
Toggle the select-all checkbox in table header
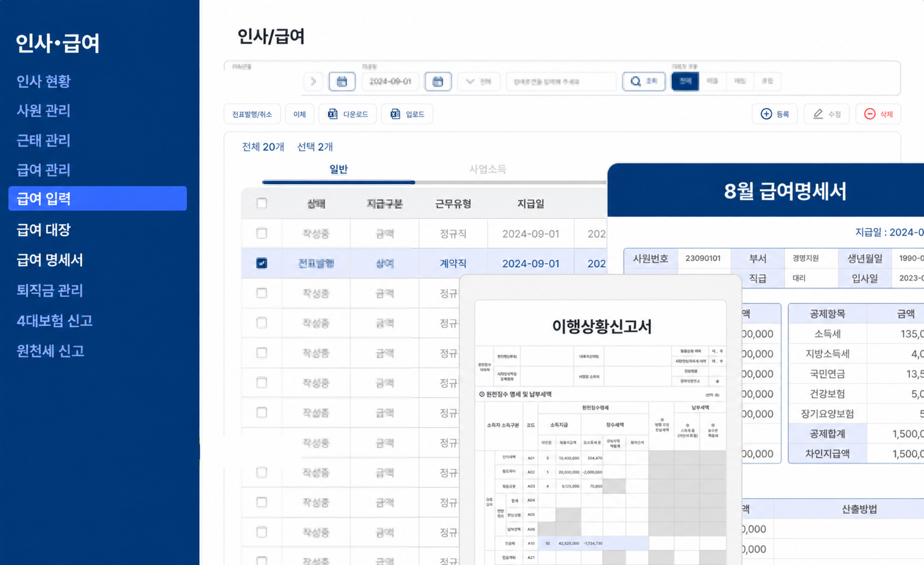point(262,203)
